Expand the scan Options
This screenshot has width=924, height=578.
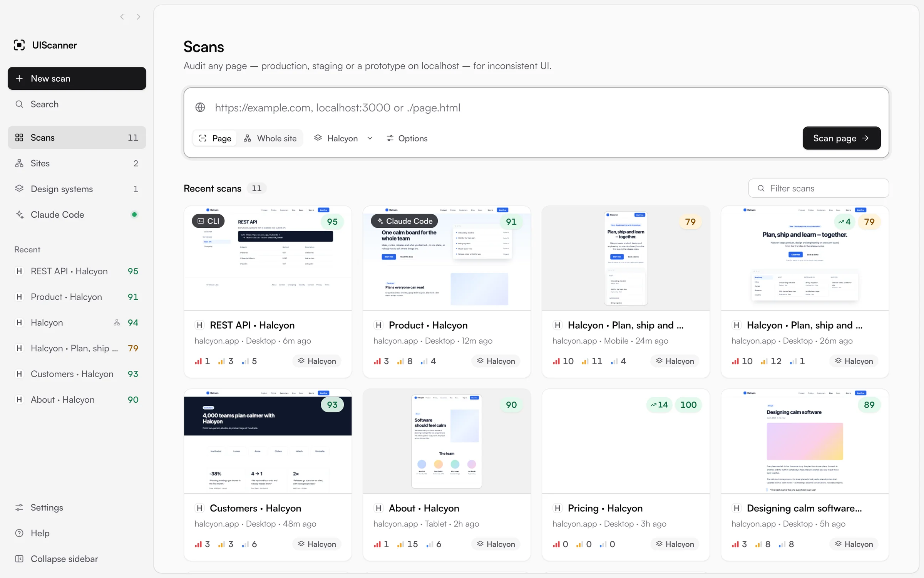(x=407, y=138)
